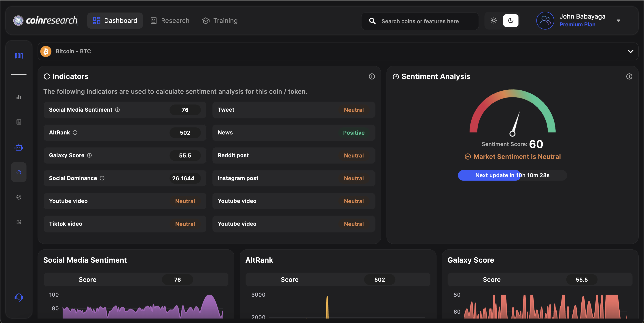
Task: Click the News Positive status
Action: coord(354,132)
